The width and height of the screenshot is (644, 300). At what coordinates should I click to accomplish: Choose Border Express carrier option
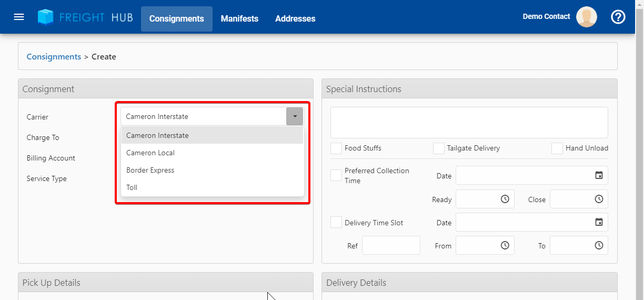[150, 170]
